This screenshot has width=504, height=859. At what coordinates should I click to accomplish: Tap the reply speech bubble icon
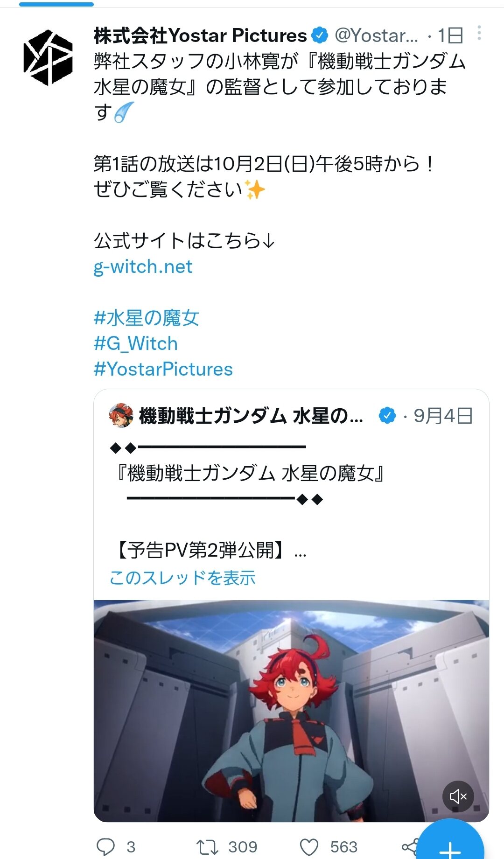click(x=105, y=846)
